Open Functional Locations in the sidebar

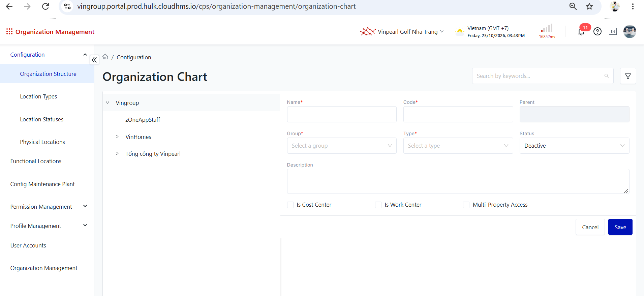[36, 161]
